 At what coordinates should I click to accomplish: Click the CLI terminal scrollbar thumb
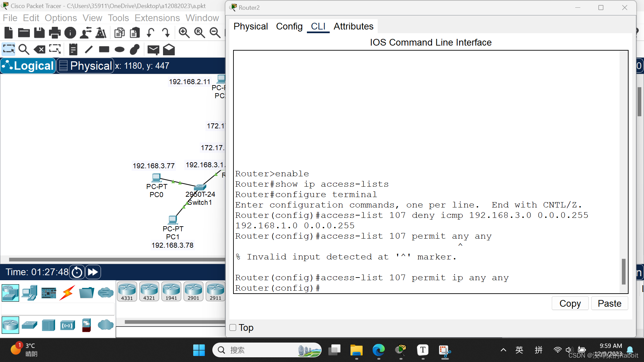pos(624,271)
